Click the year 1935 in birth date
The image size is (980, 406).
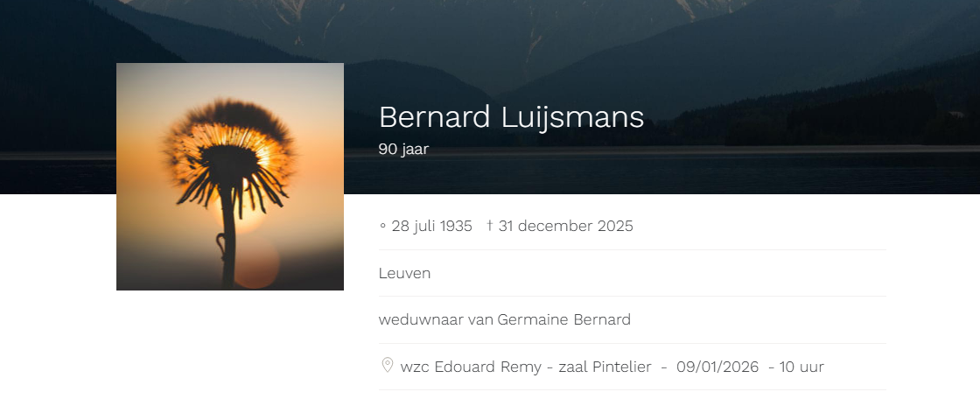coord(455,226)
